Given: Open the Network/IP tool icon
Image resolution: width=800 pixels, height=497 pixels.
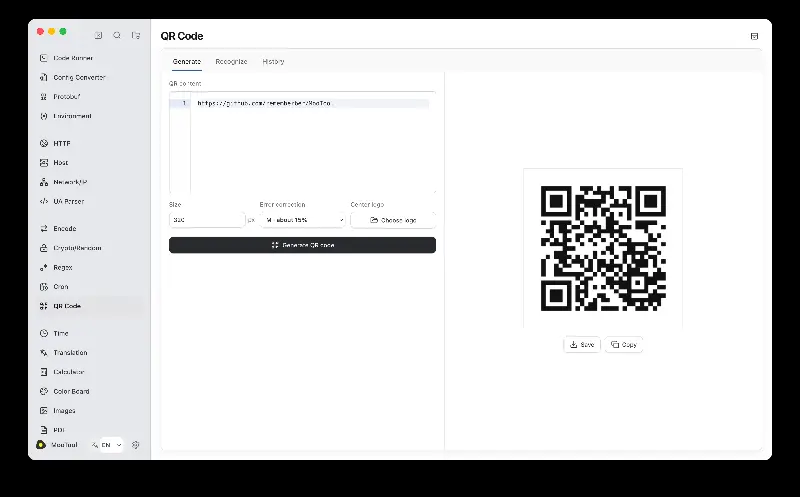Looking at the screenshot, I should 44,182.
